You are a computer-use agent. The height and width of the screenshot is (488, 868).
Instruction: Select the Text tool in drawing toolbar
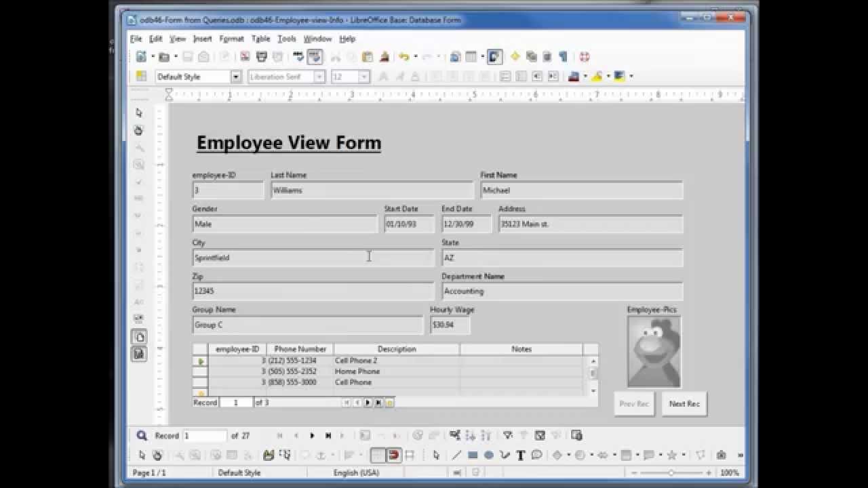(520, 455)
